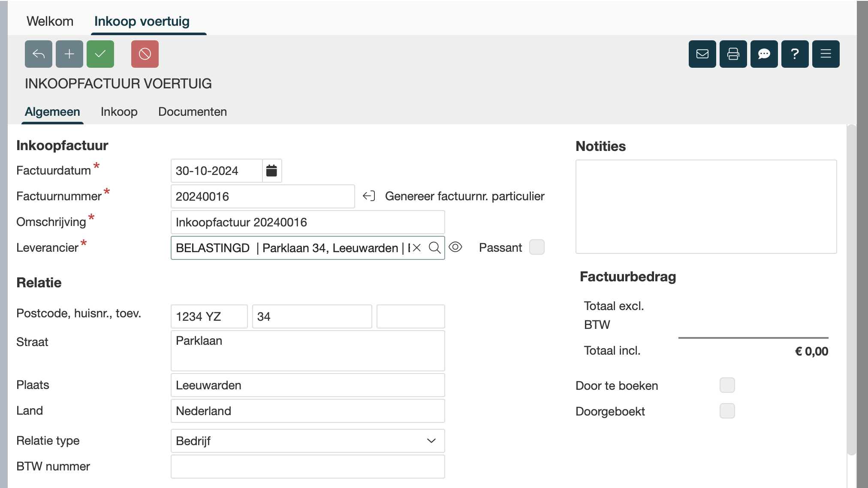Click the back arrow toolbar button
Viewport: 868px width, 488px height.
point(39,54)
